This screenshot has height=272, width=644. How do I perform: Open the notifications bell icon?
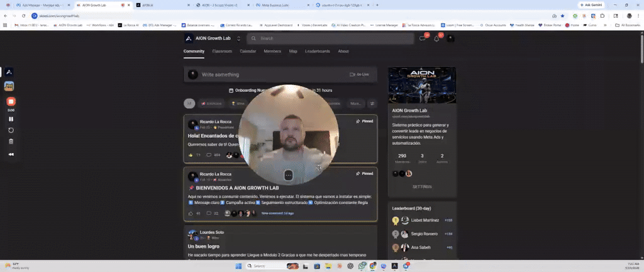click(x=436, y=38)
